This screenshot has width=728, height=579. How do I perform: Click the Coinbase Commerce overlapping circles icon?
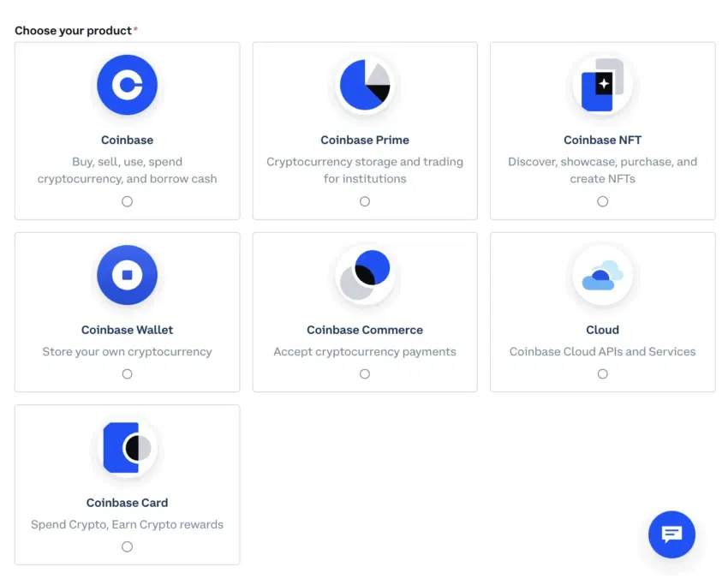click(x=365, y=275)
